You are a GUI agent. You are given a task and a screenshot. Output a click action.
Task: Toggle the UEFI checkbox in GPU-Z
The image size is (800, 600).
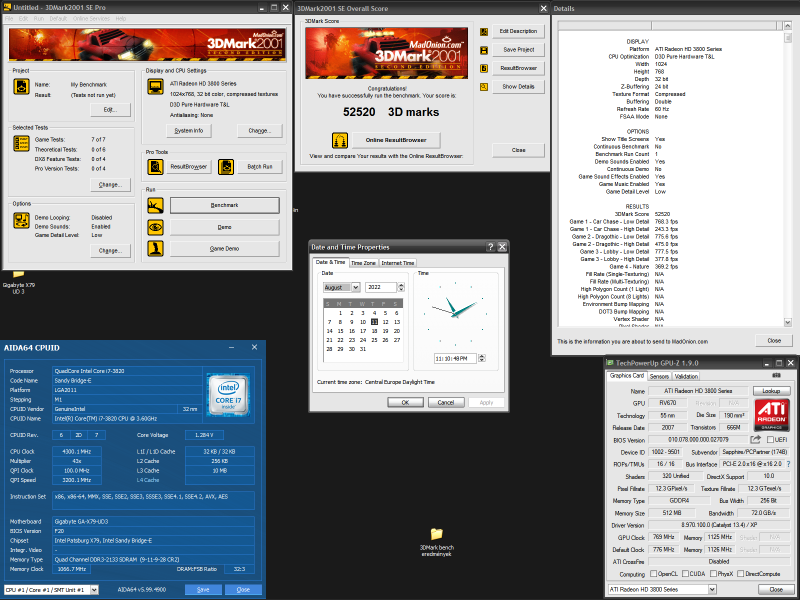[x=770, y=440]
